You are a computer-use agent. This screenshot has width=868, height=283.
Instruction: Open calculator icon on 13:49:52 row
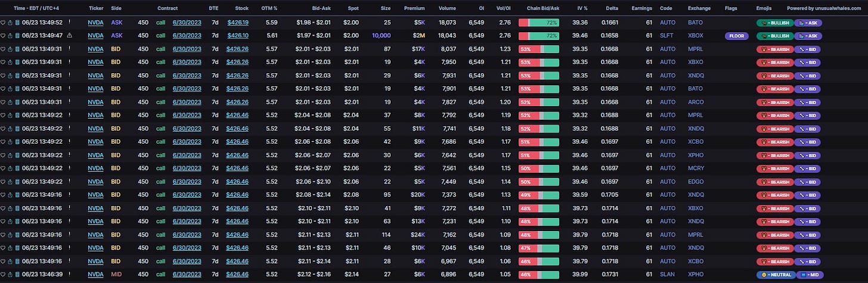click(x=17, y=22)
